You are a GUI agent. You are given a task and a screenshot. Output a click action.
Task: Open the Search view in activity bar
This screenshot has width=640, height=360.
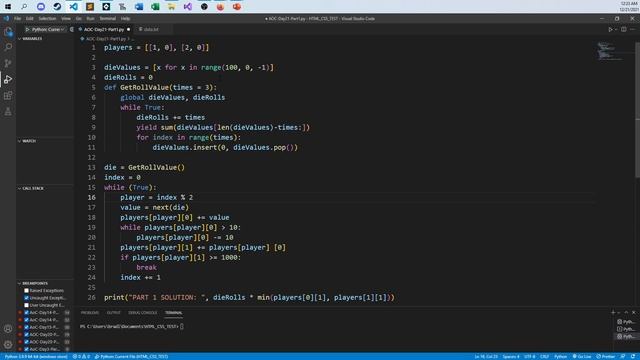click(x=8, y=47)
